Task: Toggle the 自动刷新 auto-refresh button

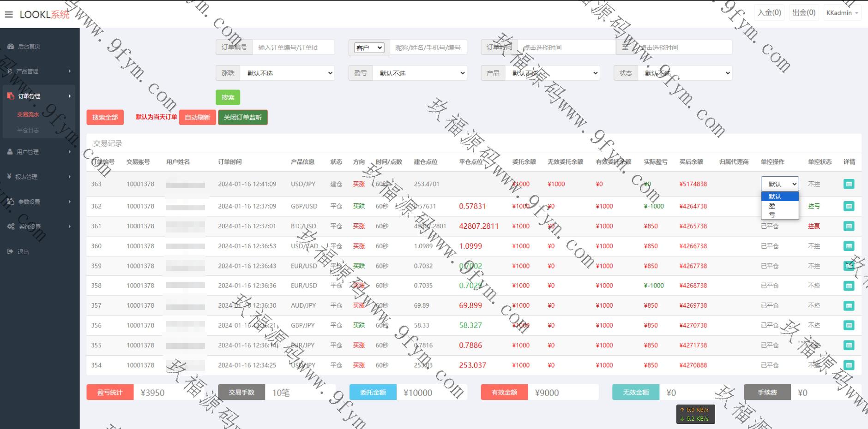Action: tap(197, 117)
